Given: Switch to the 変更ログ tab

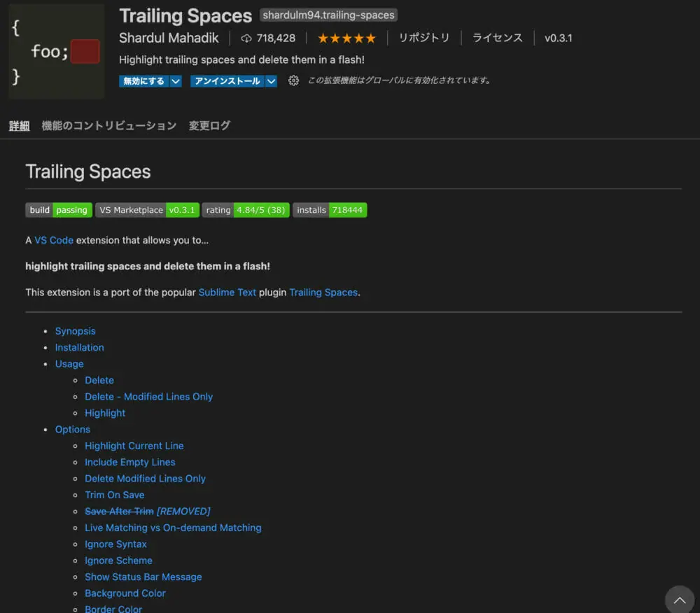Looking at the screenshot, I should [x=209, y=126].
